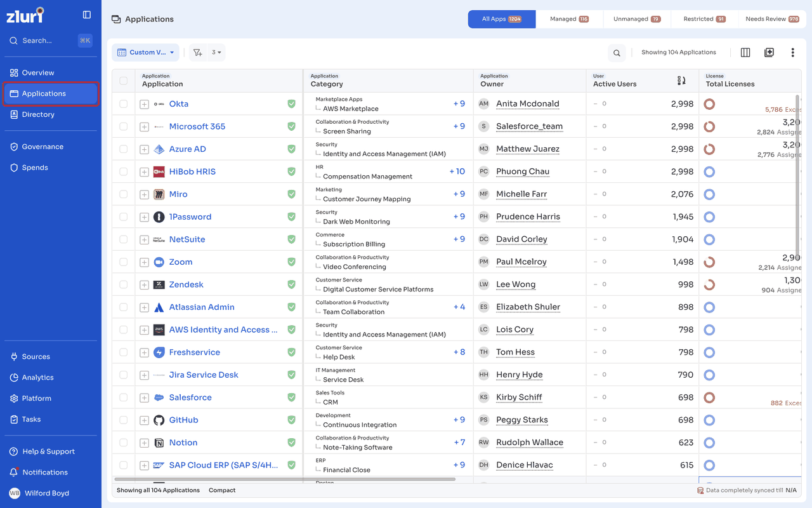Open Jira Service Desk application
The image size is (812, 508).
(204, 375)
